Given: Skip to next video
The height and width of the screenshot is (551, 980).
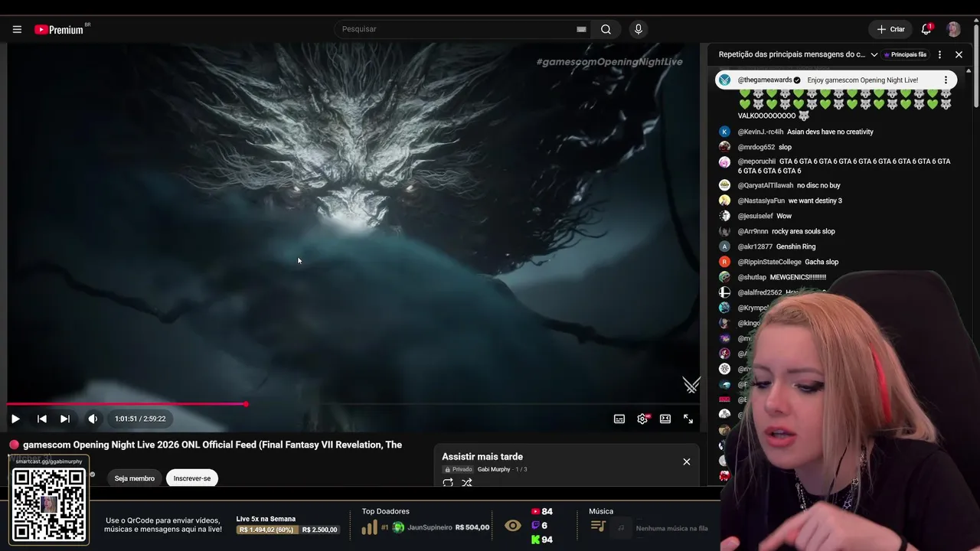Looking at the screenshot, I should click(x=65, y=419).
